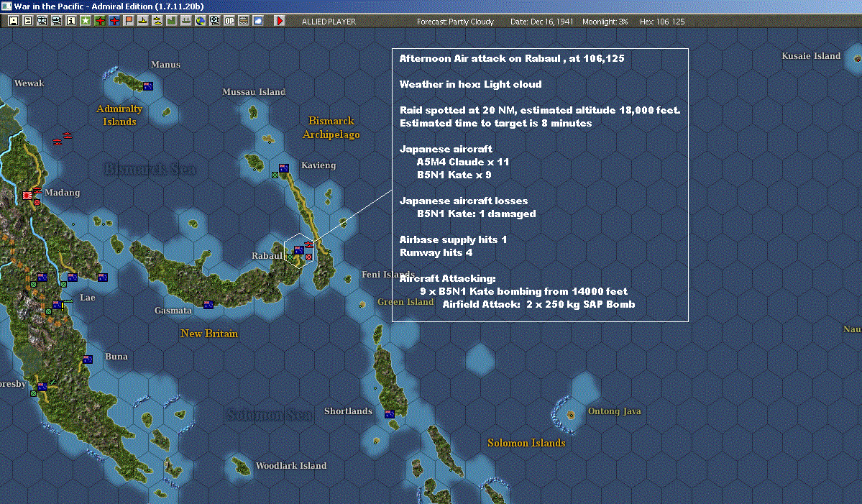Open the globe map icon
Viewport: 862px width, 504px height.
[200, 21]
